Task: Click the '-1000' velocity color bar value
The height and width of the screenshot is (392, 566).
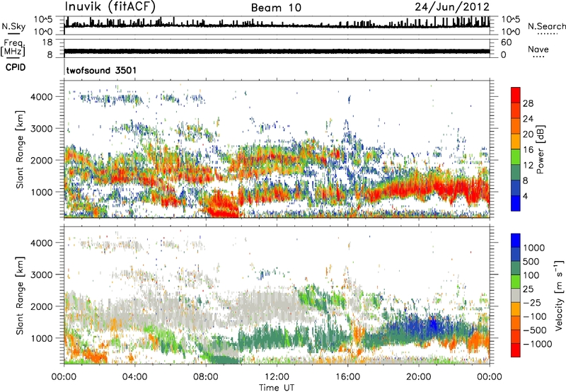Action: coord(538,344)
